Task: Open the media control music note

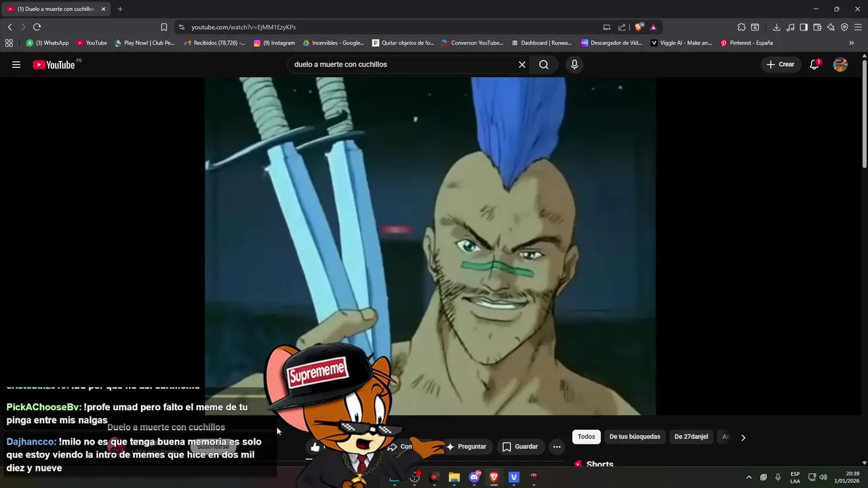Action: pyautogui.click(x=790, y=27)
